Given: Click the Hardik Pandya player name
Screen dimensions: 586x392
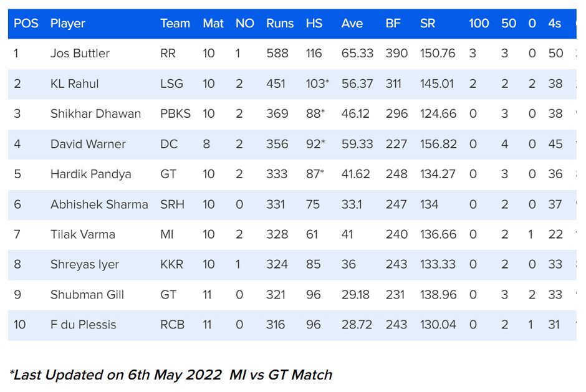Looking at the screenshot, I should tap(90, 174).
